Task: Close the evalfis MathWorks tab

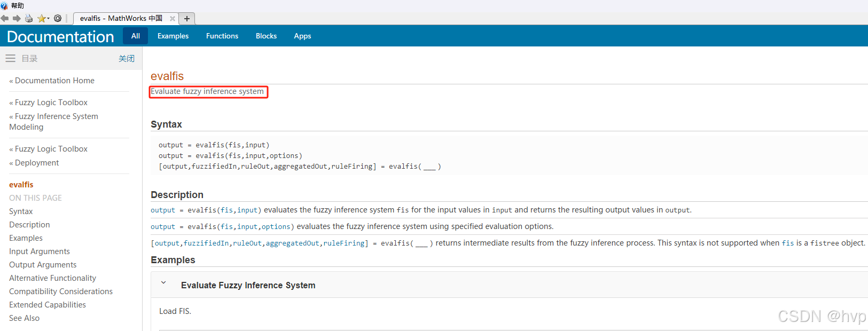Action: 173,18
